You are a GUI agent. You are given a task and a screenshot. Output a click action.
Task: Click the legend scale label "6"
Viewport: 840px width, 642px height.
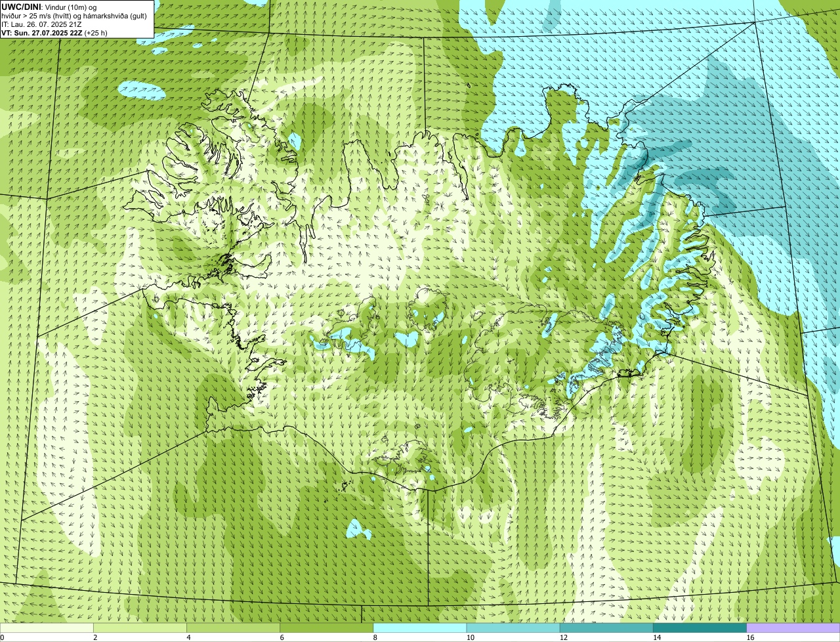282,637
